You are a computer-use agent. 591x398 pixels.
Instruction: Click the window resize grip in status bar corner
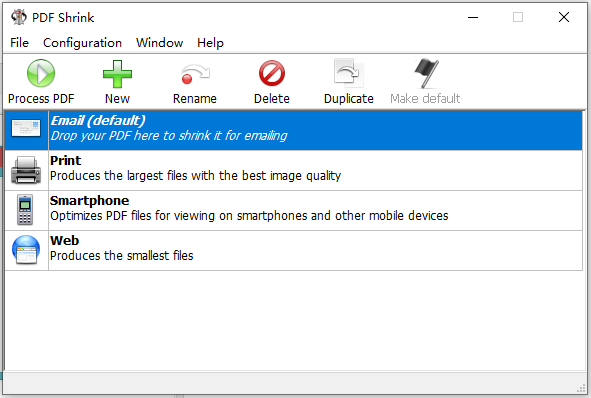coord(581,389)
